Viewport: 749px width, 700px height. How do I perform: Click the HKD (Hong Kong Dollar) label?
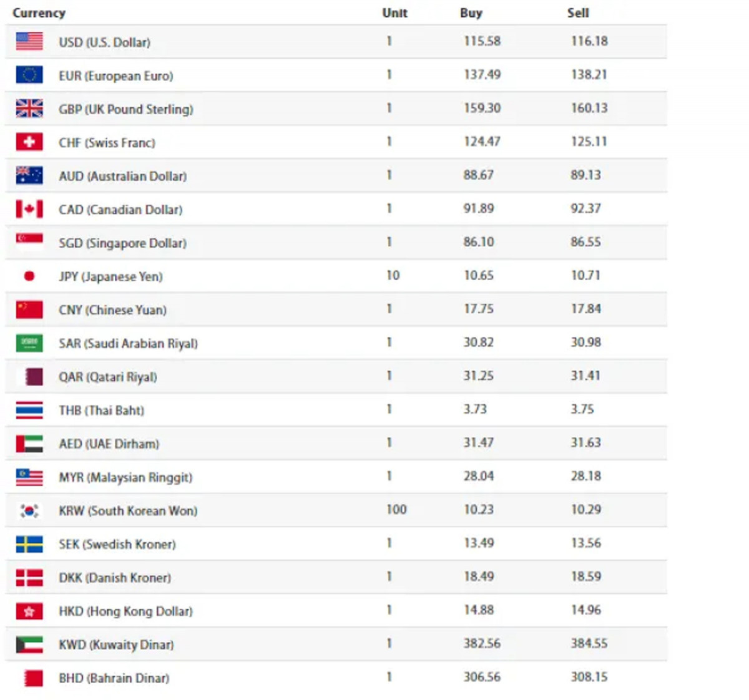[125, 611]
